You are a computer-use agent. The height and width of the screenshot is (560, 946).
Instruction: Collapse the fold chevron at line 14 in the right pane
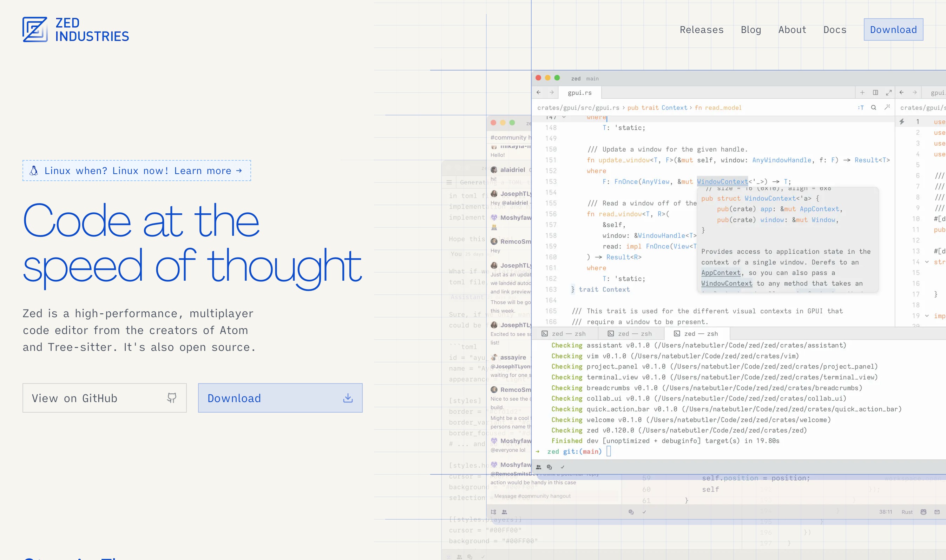(927, 262)
